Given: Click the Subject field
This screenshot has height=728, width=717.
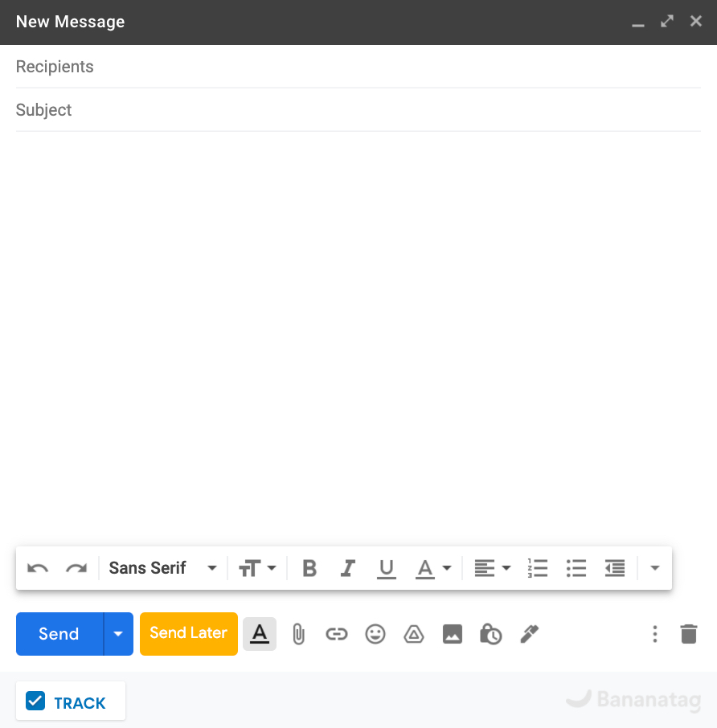Looking at the screenshot, I should click(x=358, y=110).
